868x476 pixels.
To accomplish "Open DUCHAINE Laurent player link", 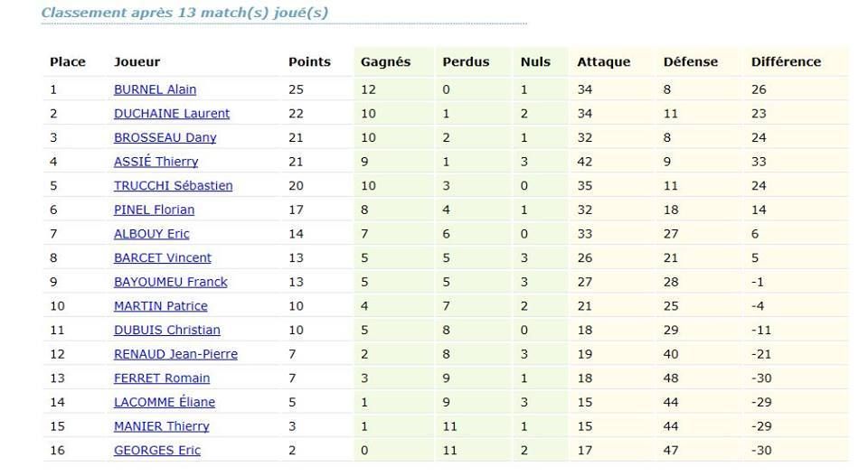I will pyautogui.click(x=172, y=114).
